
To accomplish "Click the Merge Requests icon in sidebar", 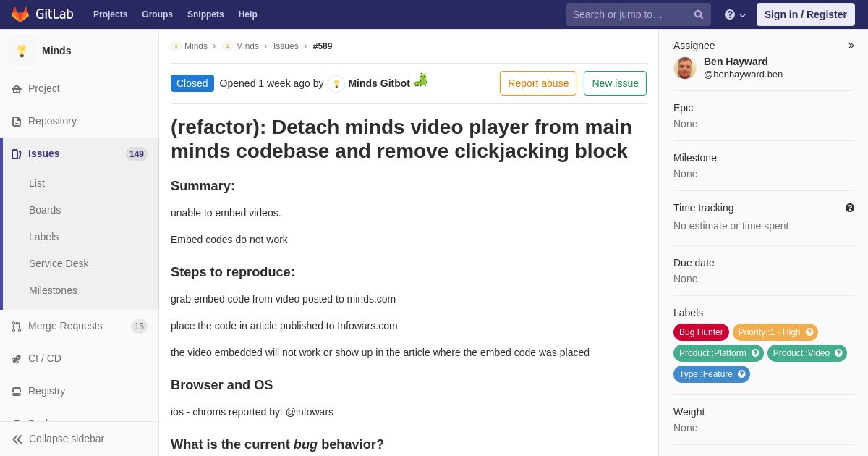I will (x=16, y=326).
